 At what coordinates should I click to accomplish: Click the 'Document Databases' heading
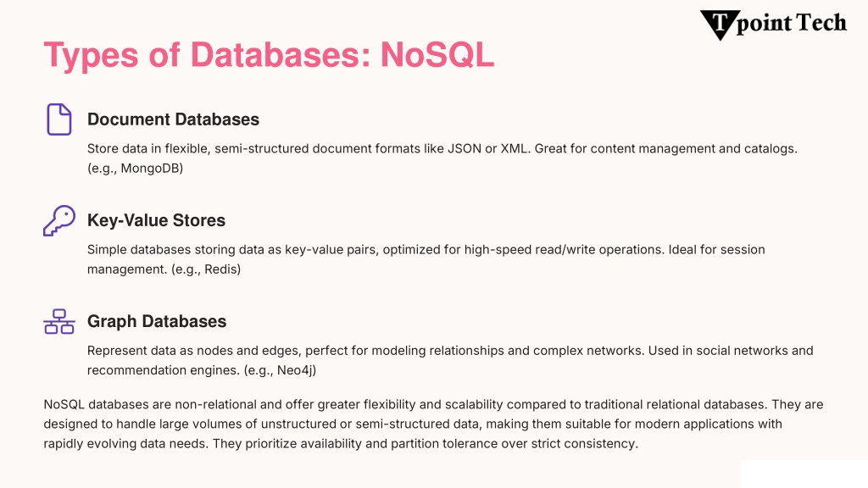pos(173,119)
